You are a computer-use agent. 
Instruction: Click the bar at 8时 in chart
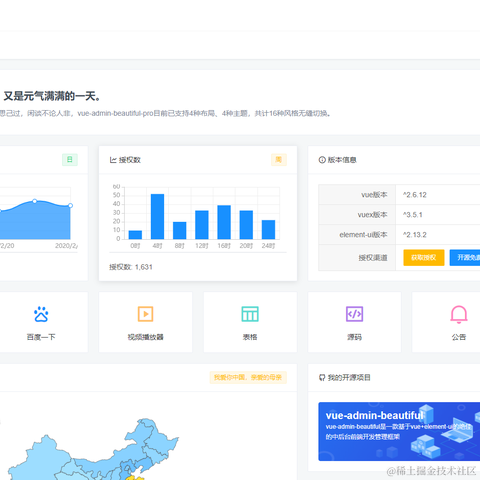(180, 230)
